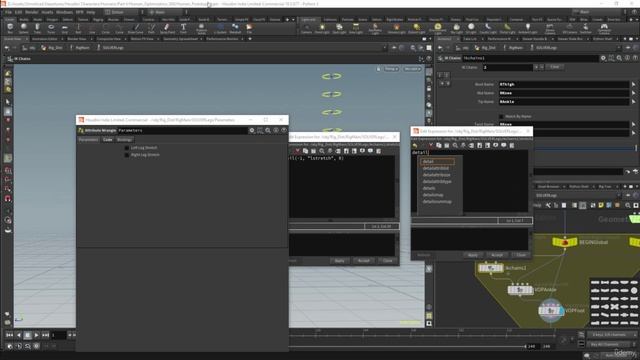Viewport: 640px width, 360px height.
Task: Switch to Bindings tab in Attribute Wrangle
Action: tap(124, 140)
